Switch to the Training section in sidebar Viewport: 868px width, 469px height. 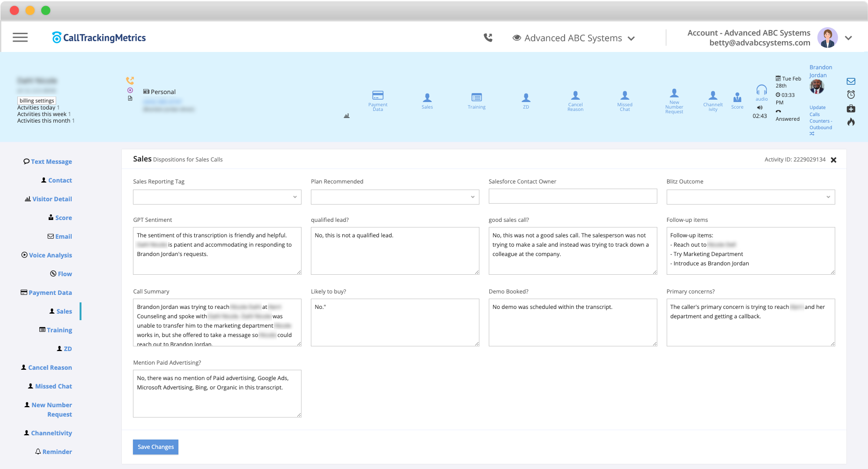59,330
